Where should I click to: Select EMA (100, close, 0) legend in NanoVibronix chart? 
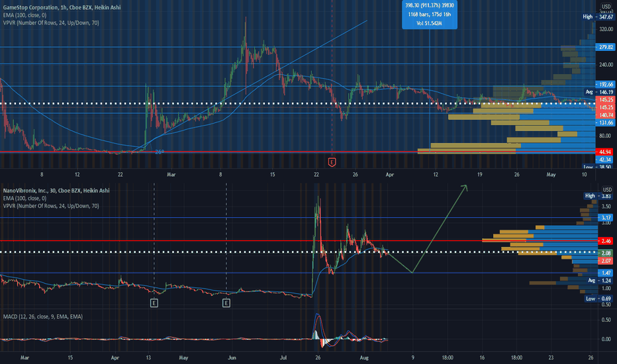[24, 199]
